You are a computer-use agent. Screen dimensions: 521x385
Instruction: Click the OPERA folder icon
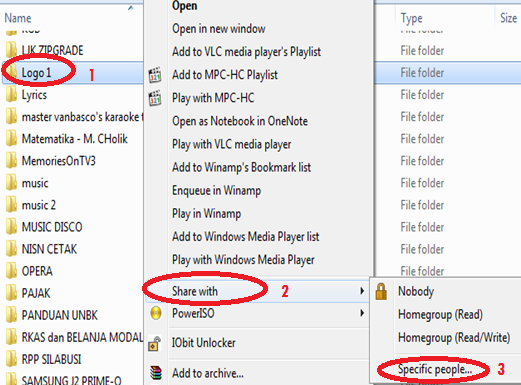[x=11, y=270]
